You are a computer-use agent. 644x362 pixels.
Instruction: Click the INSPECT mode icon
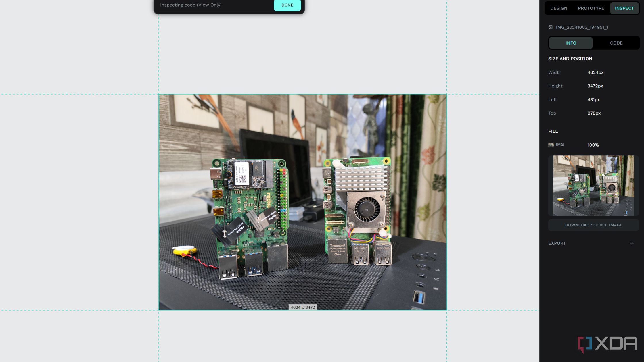tap(624, 8)
